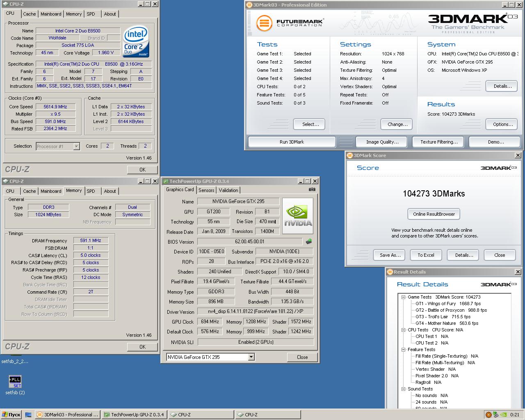Click the BIOS Version field in GPU-Z

[x=250, y=242]
